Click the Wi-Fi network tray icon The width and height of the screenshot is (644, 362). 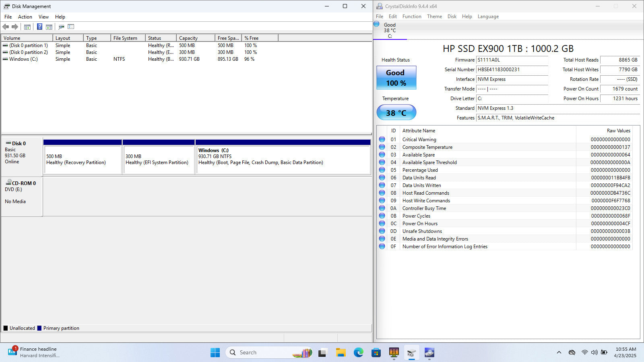[584, 352]
